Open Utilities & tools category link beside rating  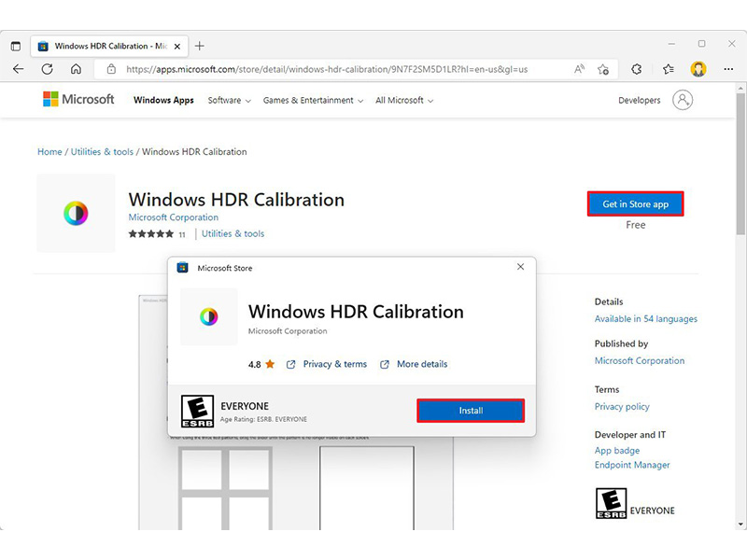click(233, 234)
